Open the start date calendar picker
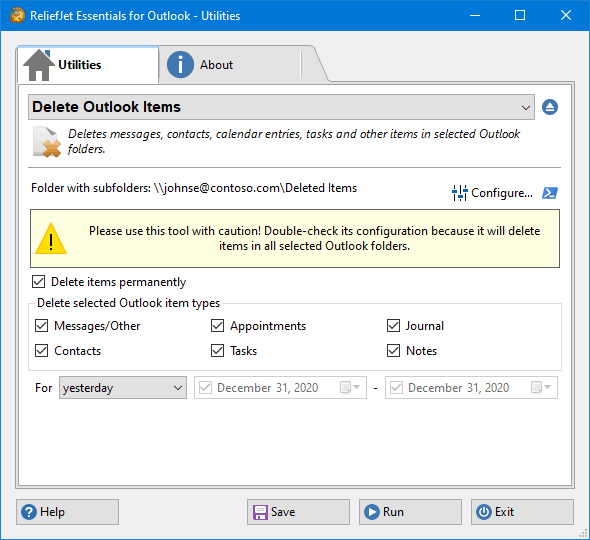 (x=350, y=387)
